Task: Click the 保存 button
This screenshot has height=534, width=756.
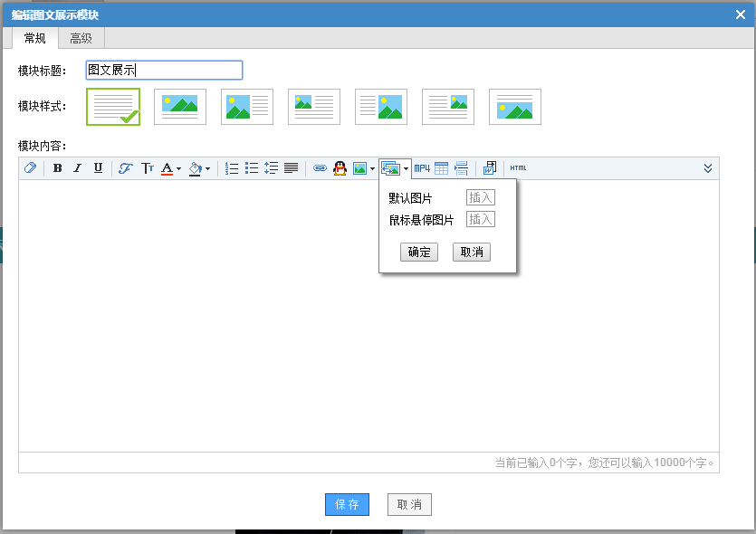Action: pos(347,504)
